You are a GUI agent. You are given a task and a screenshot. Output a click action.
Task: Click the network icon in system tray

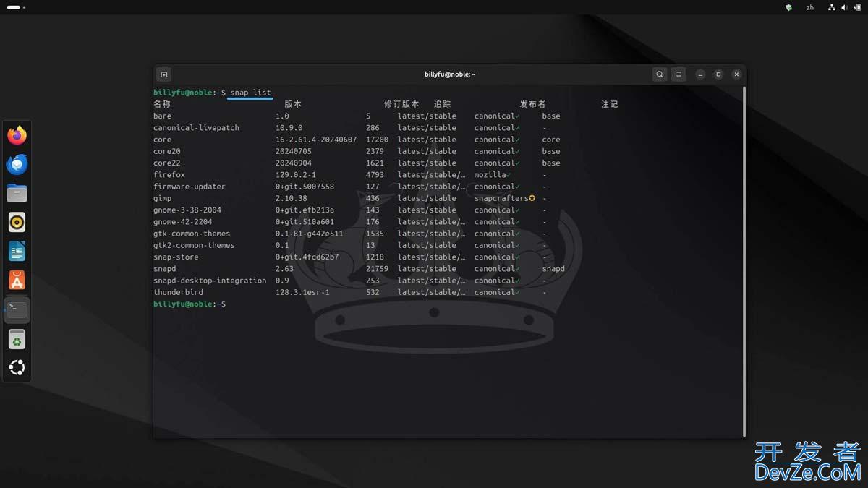832,7
